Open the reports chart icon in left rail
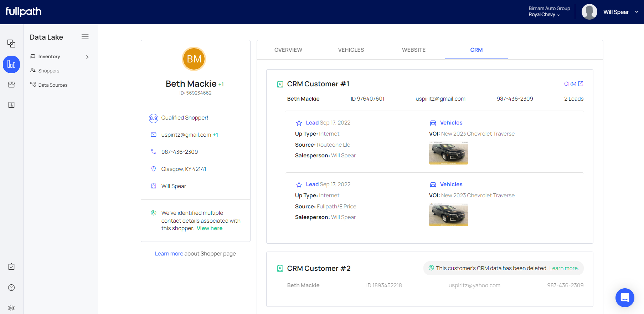Screen dimensions: 644x314 coord(11,105)
